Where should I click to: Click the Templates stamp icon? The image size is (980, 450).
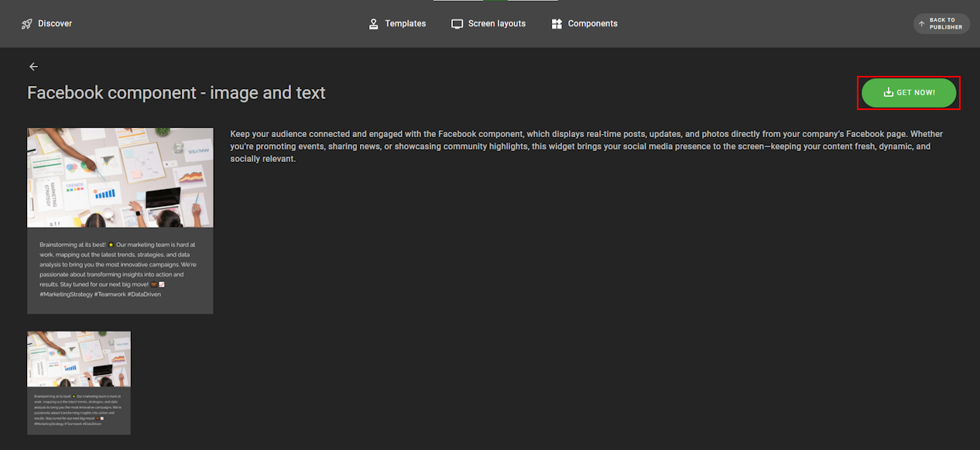point(374,24)
